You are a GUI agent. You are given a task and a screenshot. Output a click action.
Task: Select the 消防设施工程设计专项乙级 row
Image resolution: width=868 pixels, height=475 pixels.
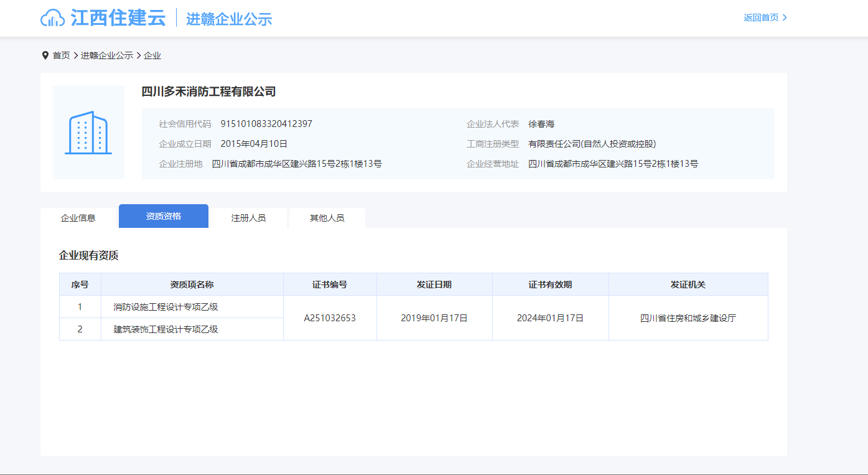point(166,307)
